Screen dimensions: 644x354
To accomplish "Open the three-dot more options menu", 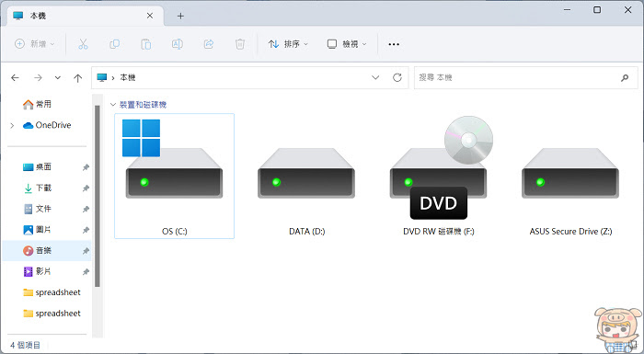I will [394, 44].
